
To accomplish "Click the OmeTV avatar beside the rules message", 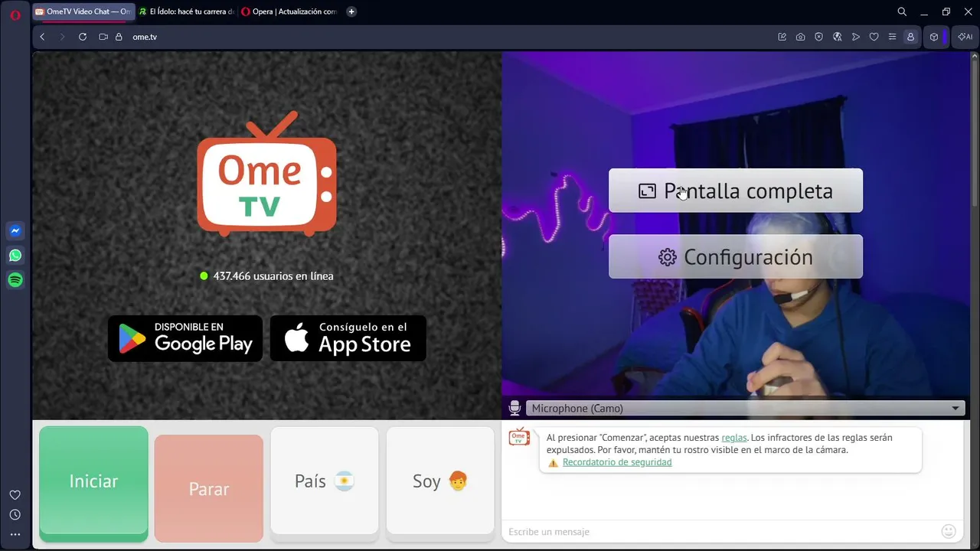I will 519,437.
